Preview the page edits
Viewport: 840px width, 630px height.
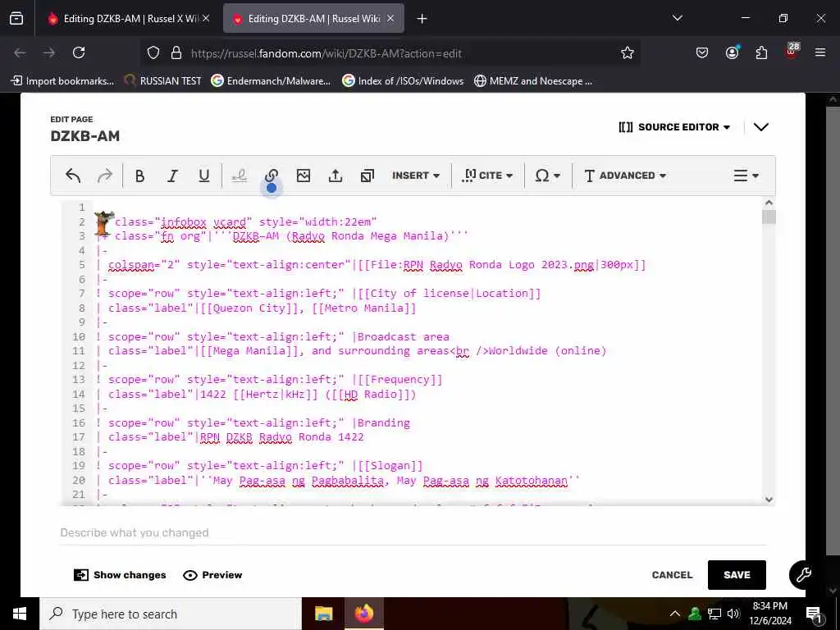212,575
